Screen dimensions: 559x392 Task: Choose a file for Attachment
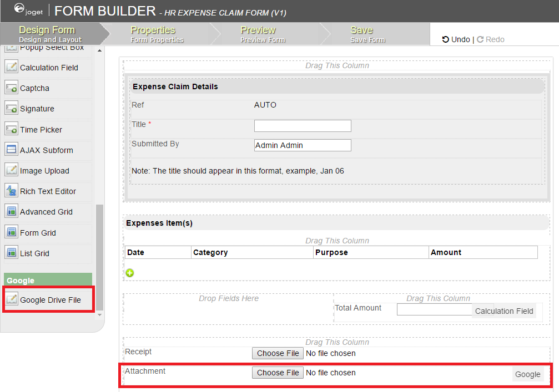pyautogui.click(x=278, y=373)
